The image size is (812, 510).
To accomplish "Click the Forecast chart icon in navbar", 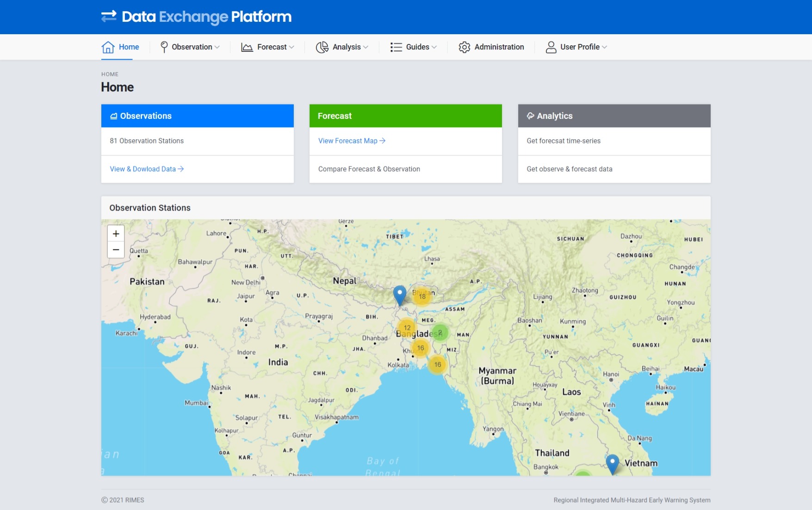I will [x=247, y=47].
